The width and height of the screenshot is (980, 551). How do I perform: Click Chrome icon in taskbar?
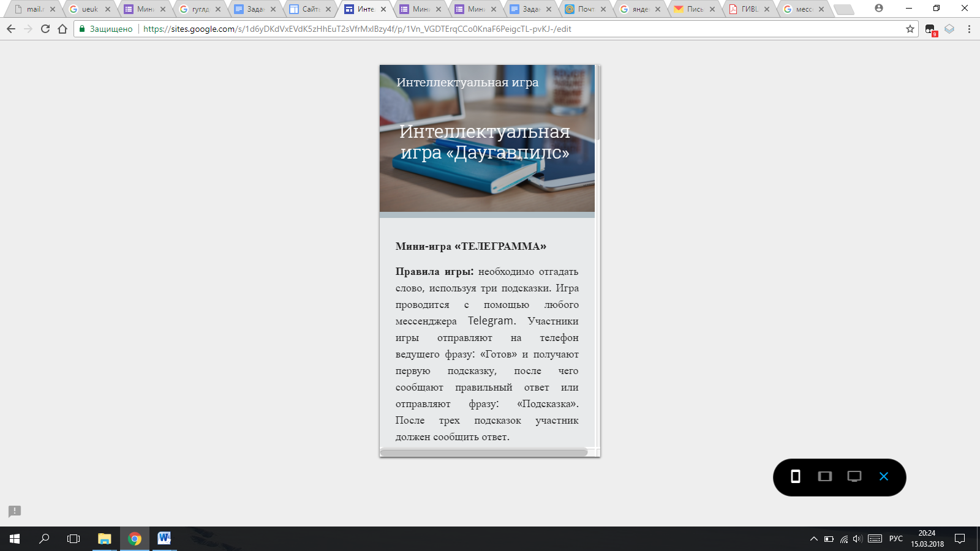pos(135,539)
